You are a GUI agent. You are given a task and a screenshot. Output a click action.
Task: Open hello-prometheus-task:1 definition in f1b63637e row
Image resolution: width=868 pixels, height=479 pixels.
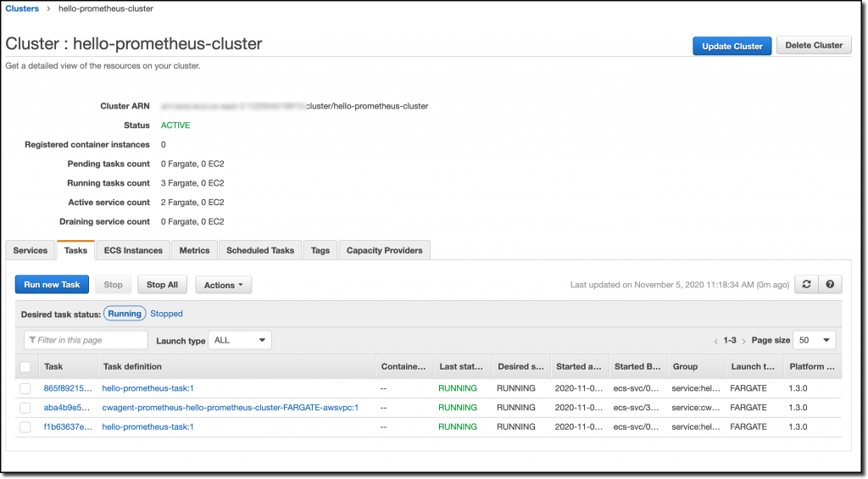[147, 427]
